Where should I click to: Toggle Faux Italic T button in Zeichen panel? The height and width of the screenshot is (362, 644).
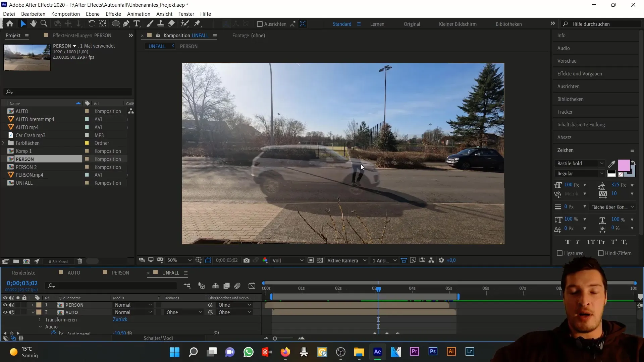pyautogui.click(x=578, y=242)
